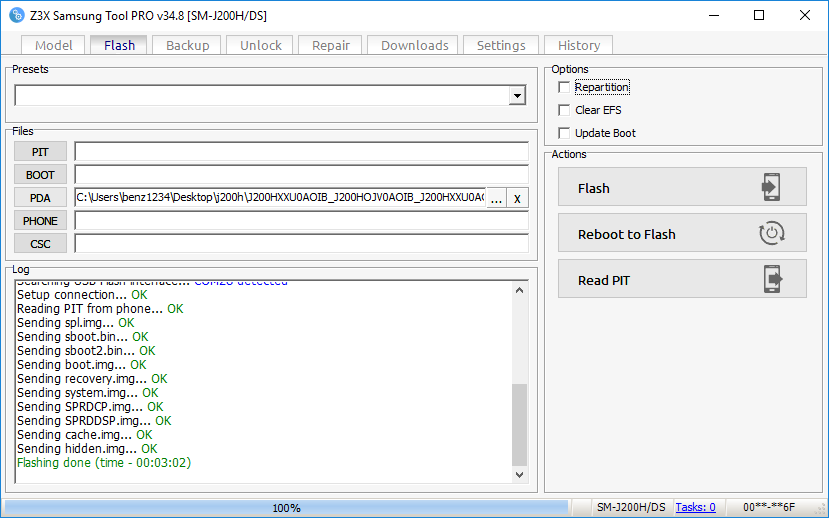829x518 pixels.
Task: Click the power-cycle icon on Reboot to Flash
Action: [x=772, y=233]
